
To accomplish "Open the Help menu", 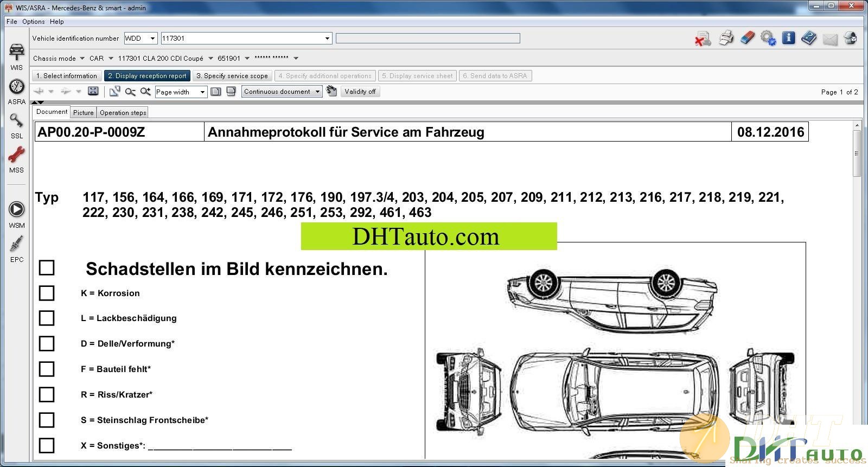I will pyautogui.click(x=57, y=22).
